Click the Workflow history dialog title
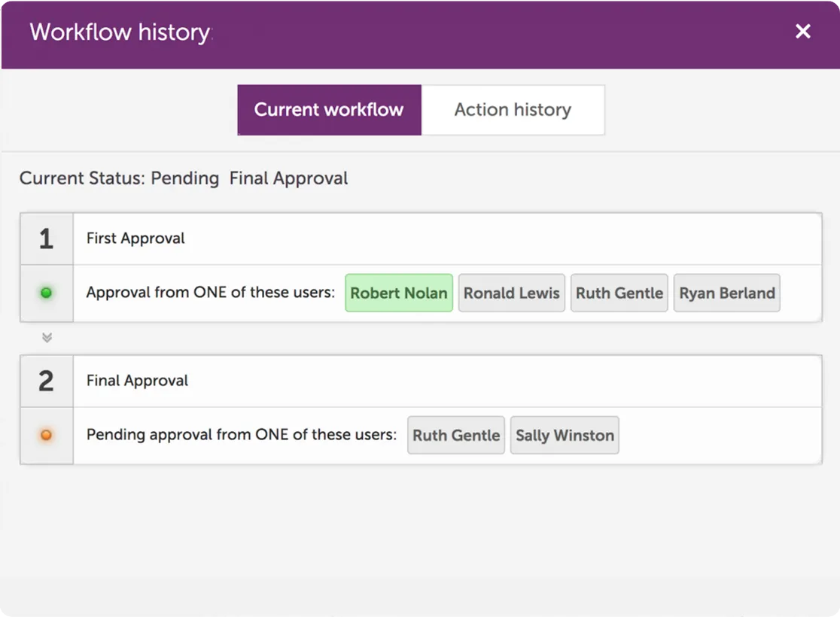This screenshot has height=617, width=840. pyautogui.click(x=120, y=32)
